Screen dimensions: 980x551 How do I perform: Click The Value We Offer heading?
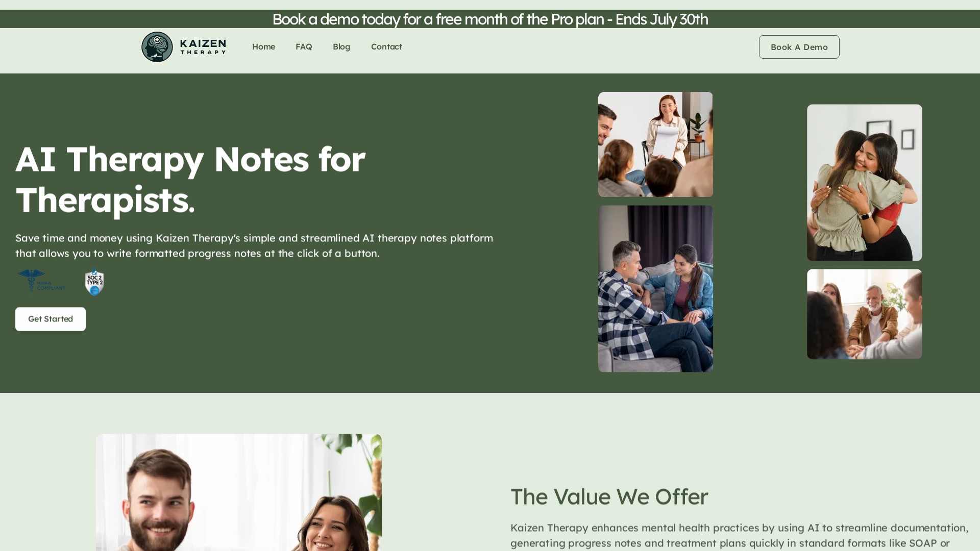(609, 496)
